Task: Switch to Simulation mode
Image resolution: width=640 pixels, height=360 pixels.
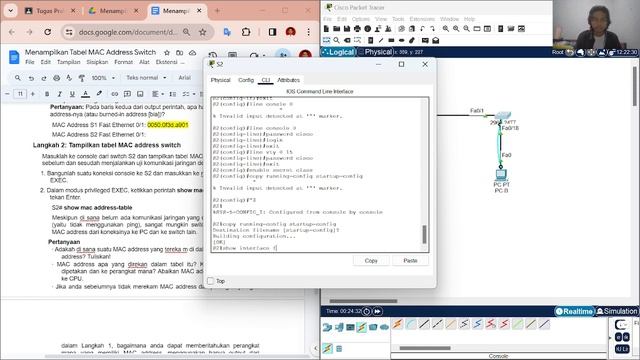Action: 617,311
